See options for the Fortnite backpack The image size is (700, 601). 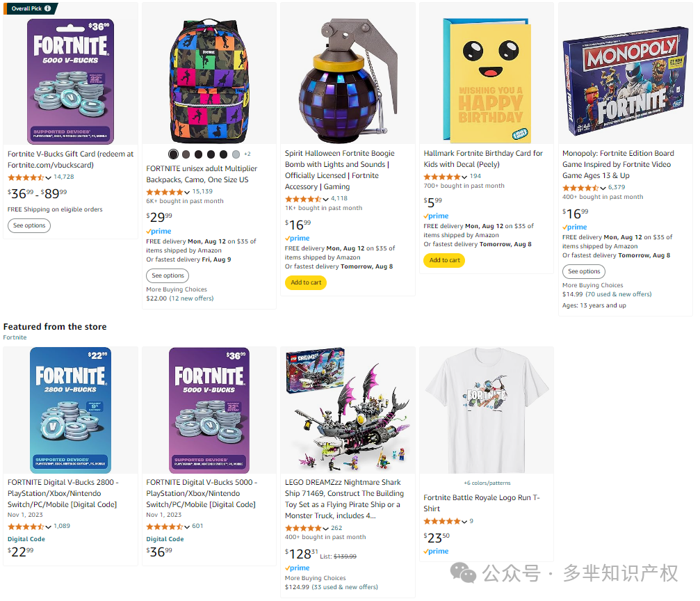[x=168, y=275]
